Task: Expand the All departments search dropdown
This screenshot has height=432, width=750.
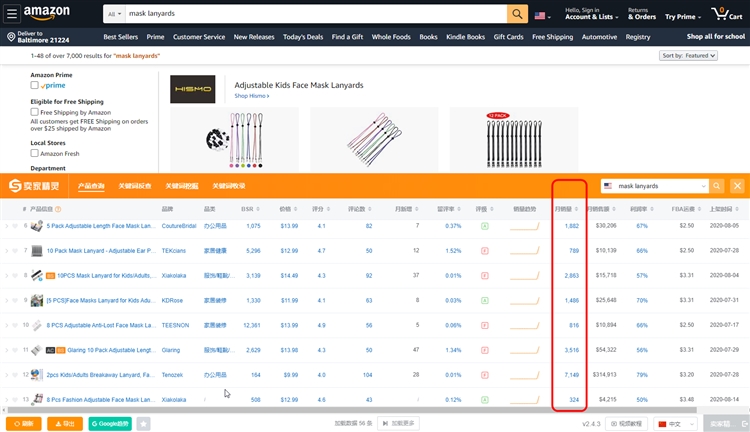Action: (x=116, y=15)
